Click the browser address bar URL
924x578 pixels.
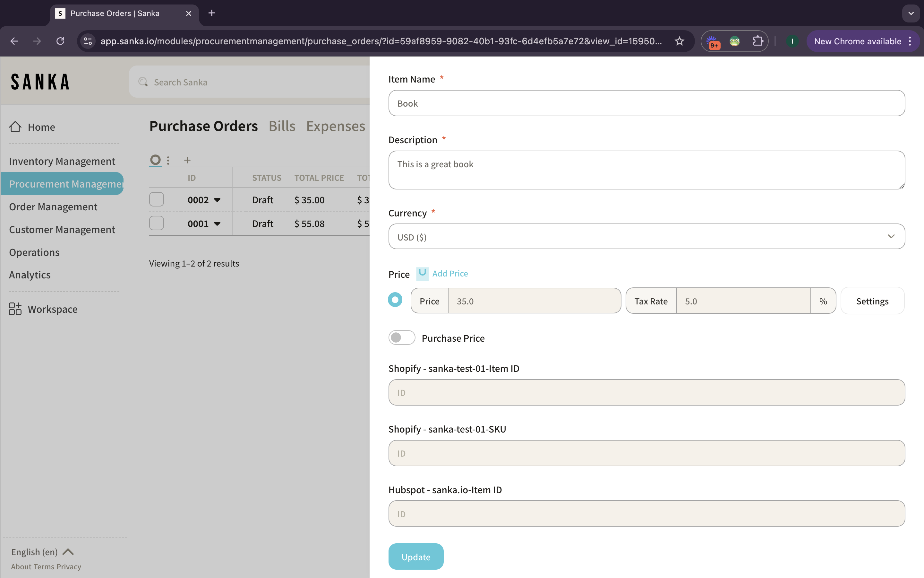click(x=381, y=41)
